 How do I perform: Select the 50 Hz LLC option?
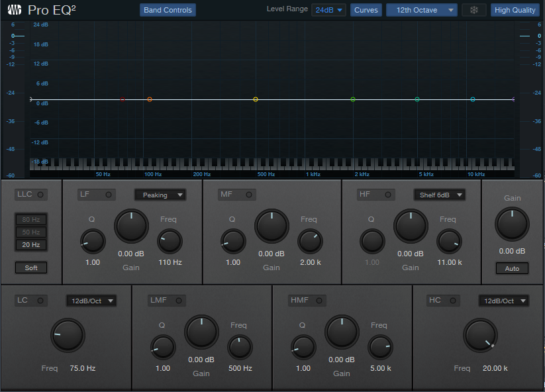click(x=31, y=232)
